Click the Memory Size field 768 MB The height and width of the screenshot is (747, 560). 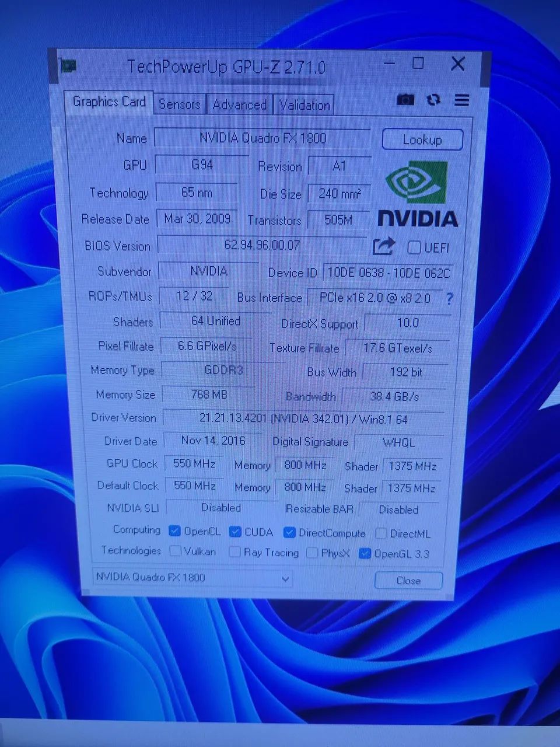[x=209, y=395]
